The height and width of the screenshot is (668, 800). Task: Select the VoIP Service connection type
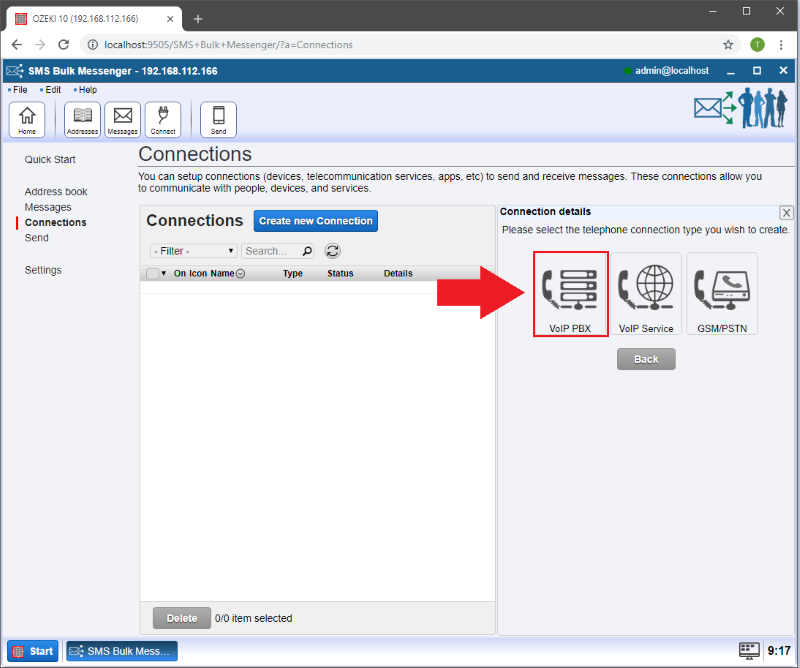[646, 294]
